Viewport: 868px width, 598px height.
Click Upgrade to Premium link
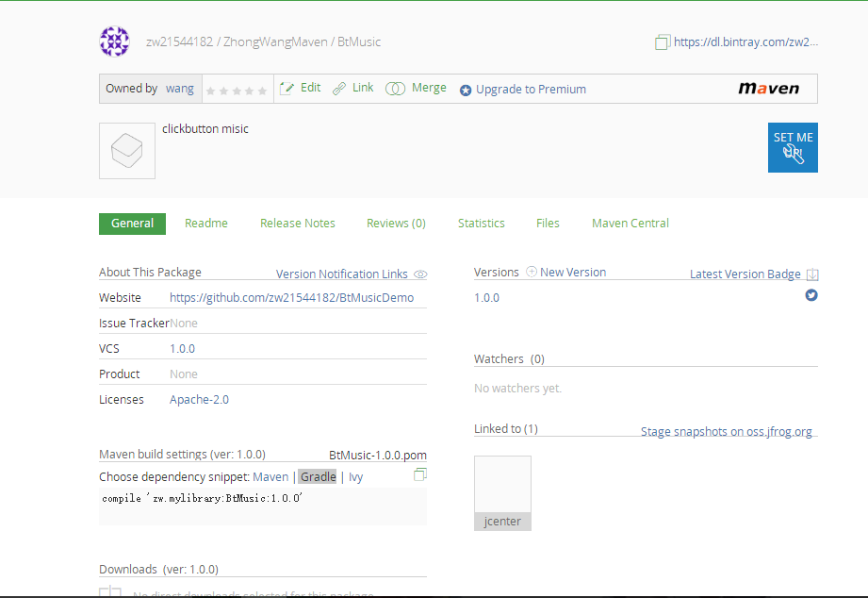(x=531, y=90)
